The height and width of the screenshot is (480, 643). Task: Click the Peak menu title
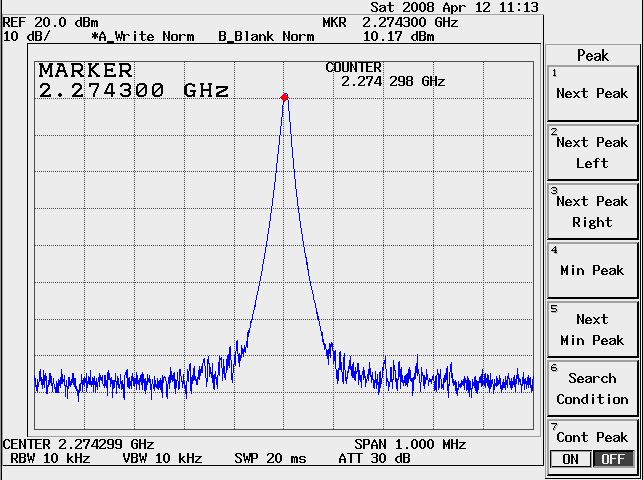click(592, 56)
